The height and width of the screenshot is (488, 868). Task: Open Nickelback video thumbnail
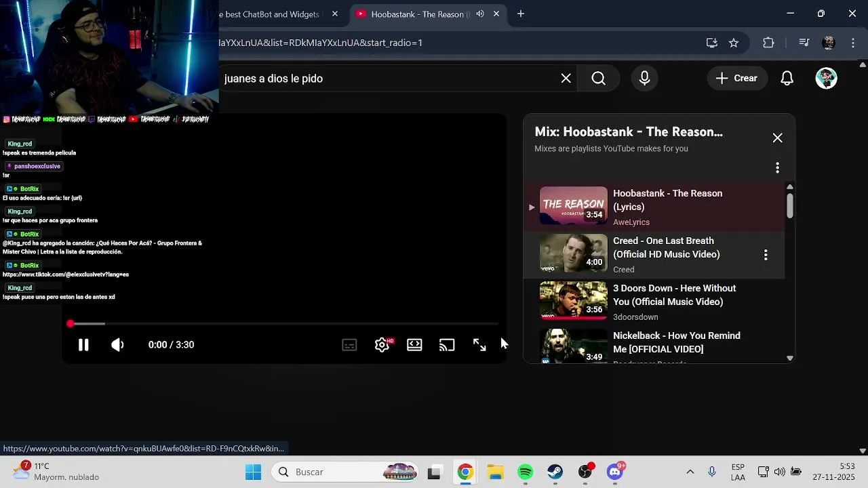point(574,346)
